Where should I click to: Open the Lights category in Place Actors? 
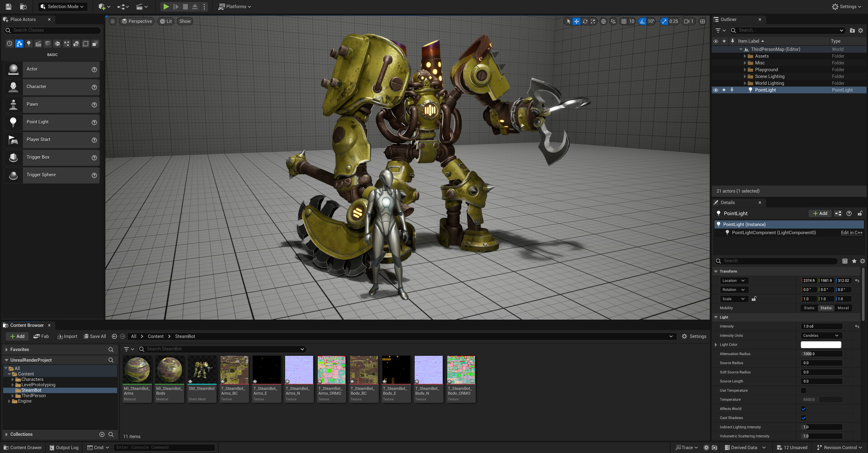click(x=28, y=44)
